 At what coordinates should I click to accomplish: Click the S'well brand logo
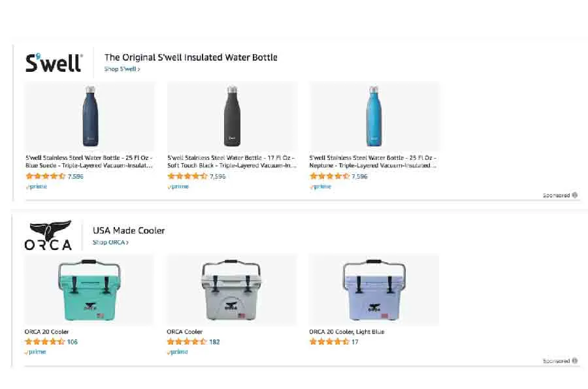(x=54, y=63)
